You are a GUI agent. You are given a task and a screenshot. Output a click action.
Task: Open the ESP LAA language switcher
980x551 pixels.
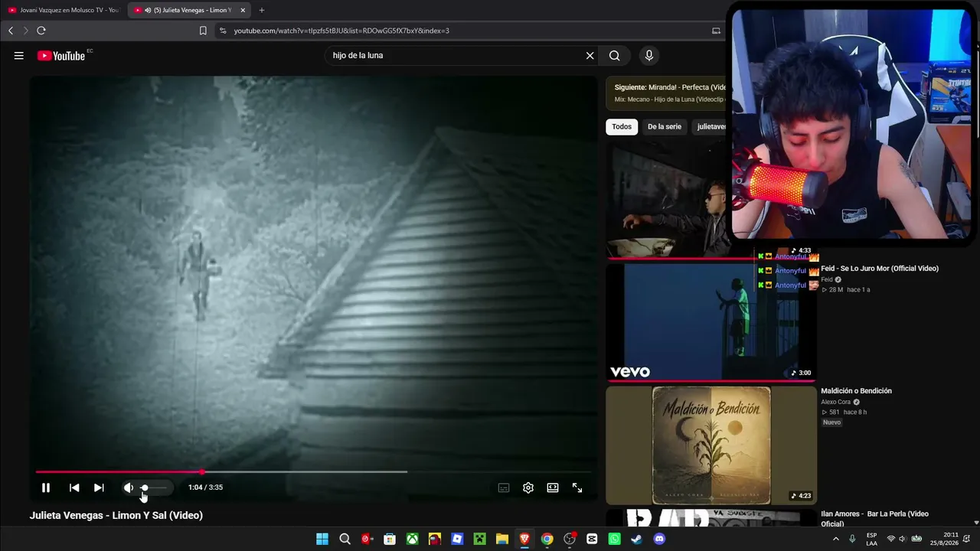point(872,539)
